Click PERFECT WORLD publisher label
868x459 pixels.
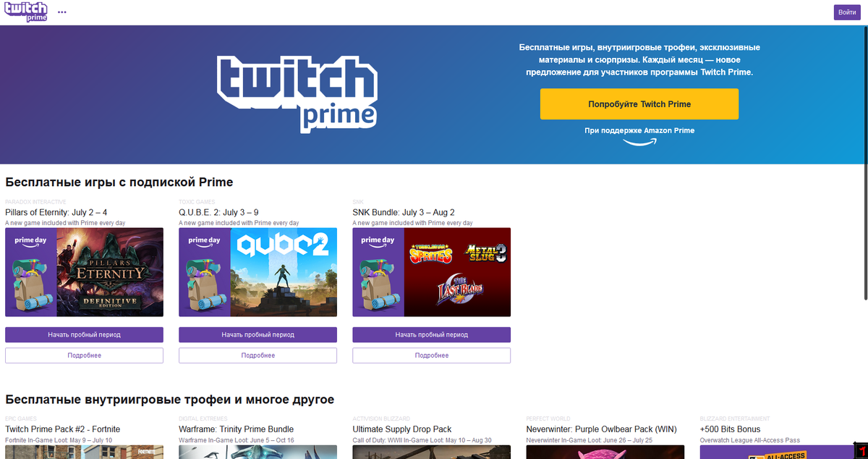pos(548,419)
